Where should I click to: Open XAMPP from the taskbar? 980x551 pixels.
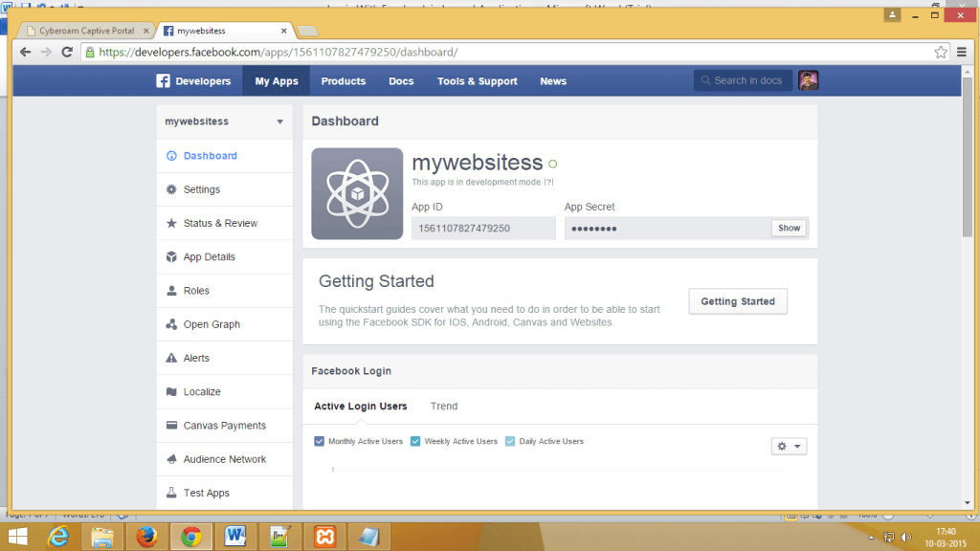(325, 537)
